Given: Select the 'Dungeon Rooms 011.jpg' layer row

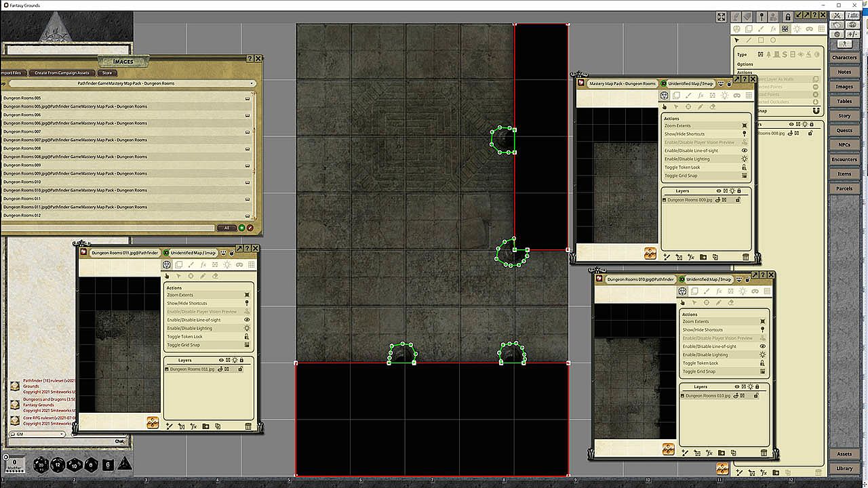Looking at the screenshot, I should pos(204,369).
